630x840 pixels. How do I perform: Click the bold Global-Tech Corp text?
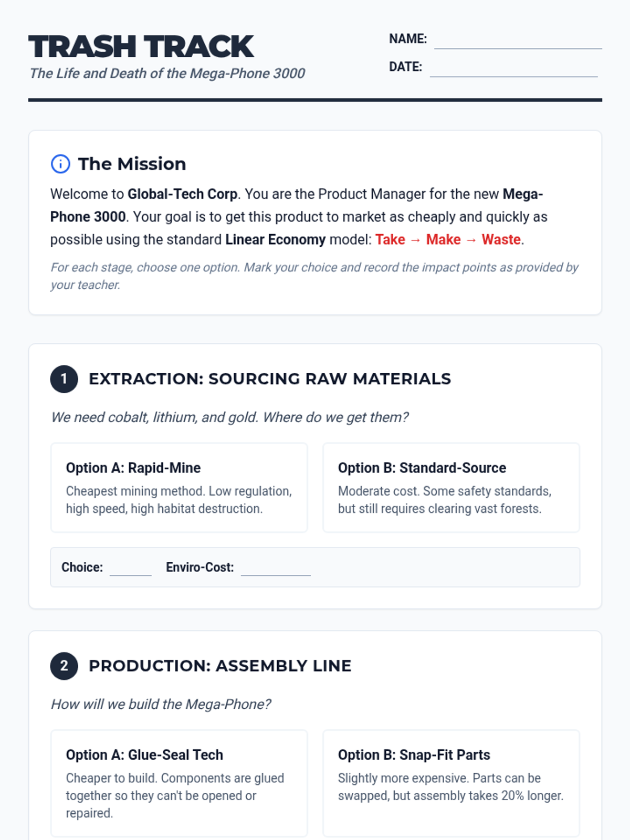point(182,194)
